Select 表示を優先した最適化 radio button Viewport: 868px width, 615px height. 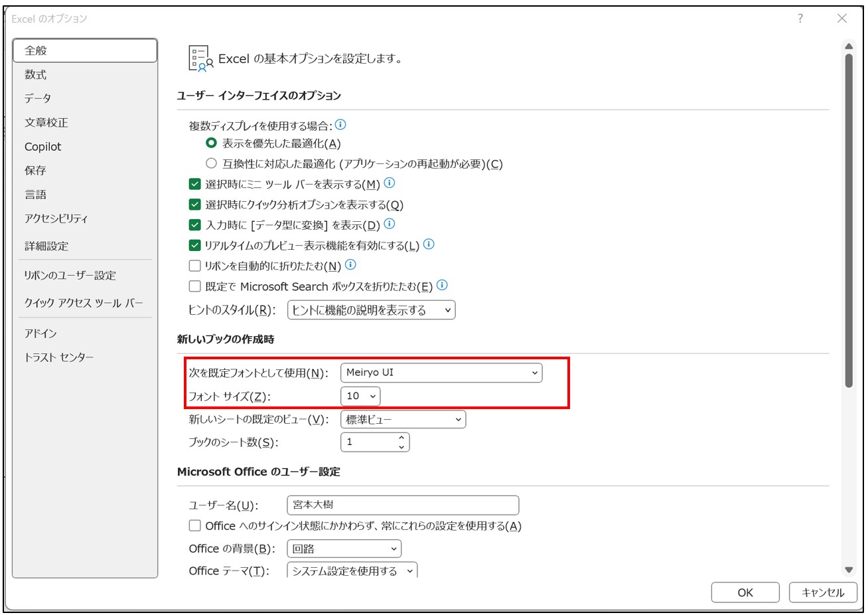[211, 143]
